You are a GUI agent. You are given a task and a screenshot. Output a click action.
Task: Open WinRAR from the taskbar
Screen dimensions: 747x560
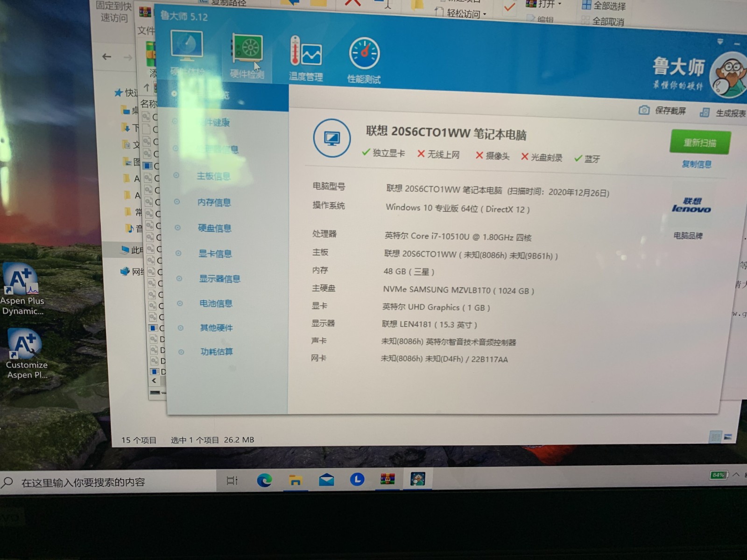(x=388, y=479)
